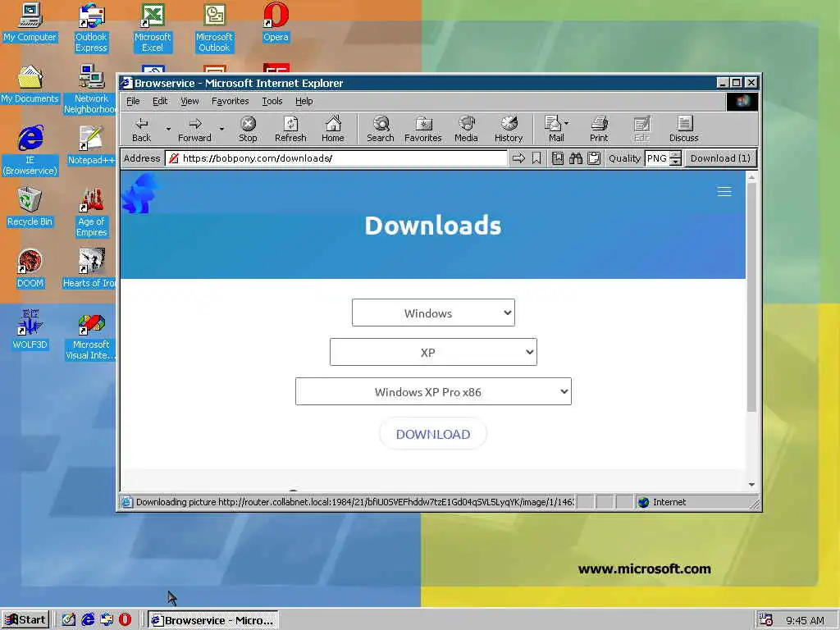Click the Discuss toolbar icon
This screenshot has width=840, height=630.
click(684, 130)
